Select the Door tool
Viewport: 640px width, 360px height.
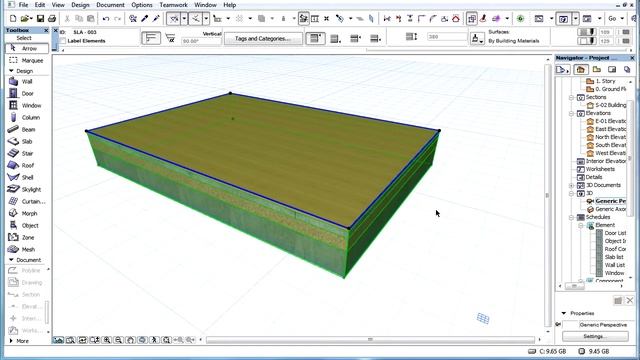(27, 93)
